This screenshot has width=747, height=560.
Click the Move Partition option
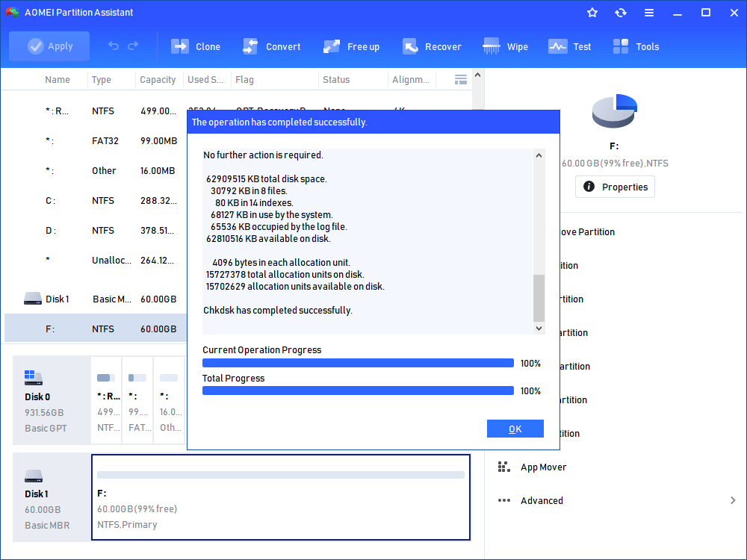point(588,232)
